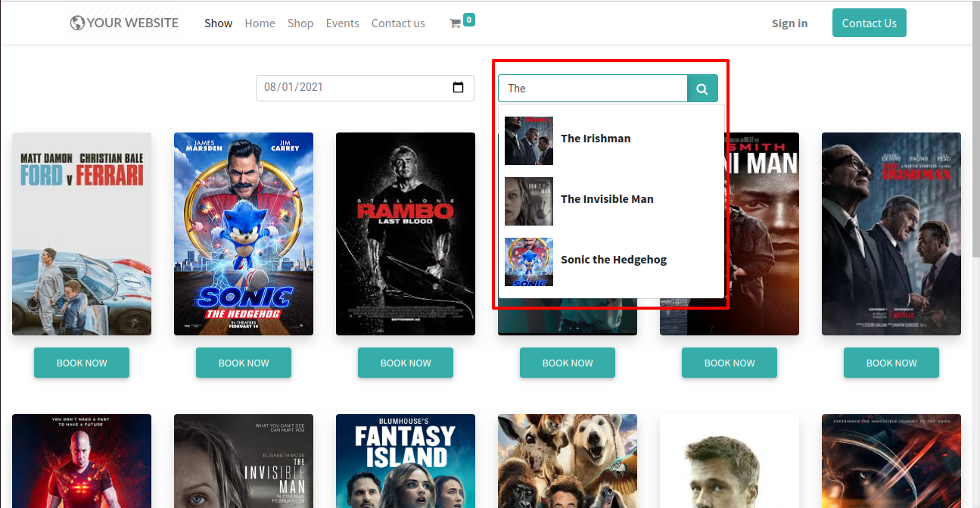Image resolution: width=980 pixels, height=508 pixels.
Task: Click the date input field
Action: (x=365, y=88)
